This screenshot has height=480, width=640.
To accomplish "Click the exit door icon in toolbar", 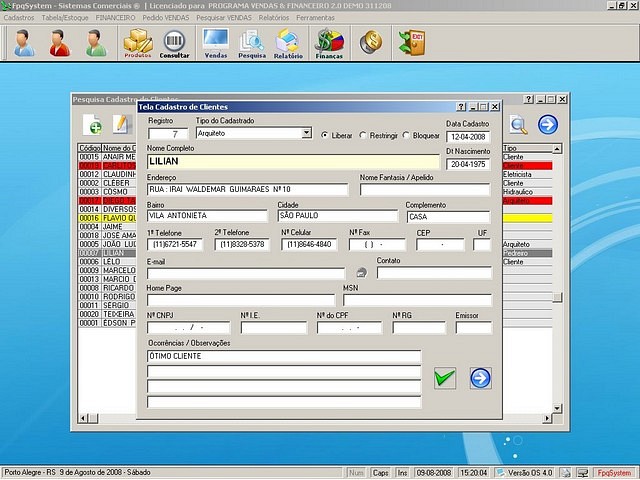I will [410, 42].
